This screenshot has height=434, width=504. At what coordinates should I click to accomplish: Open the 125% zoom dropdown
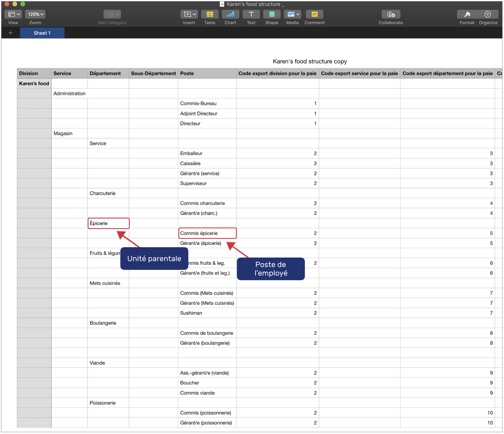click(35, 14)
